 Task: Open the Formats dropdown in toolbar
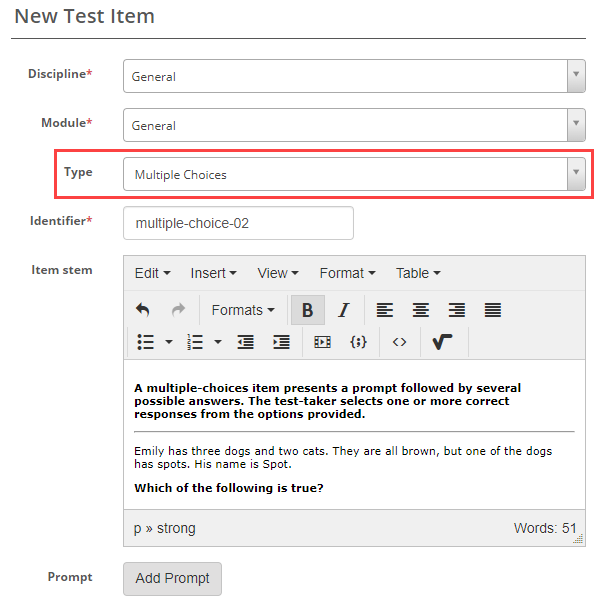click(243, 310)
